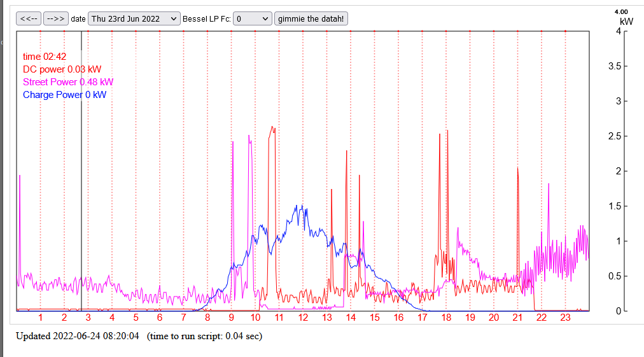Click the magenta "Street Power 0.48 kW" legend text

point(68,82)
